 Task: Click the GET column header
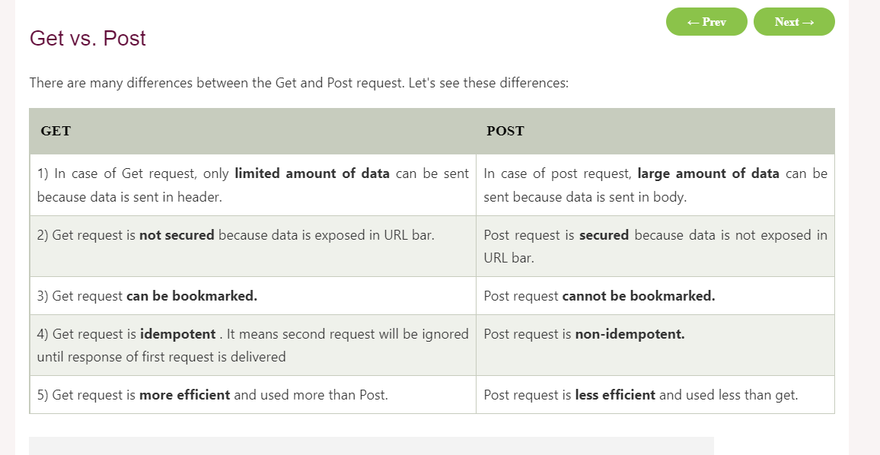[x=56, y=131]
